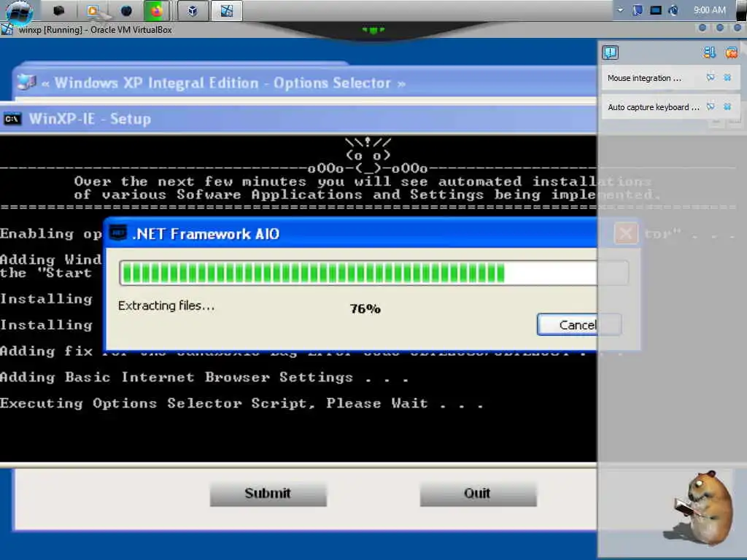Image resolution: width=747 pixels, height=560 pixels.
Task: Click the 76% progress label
Action: (365, 309)
